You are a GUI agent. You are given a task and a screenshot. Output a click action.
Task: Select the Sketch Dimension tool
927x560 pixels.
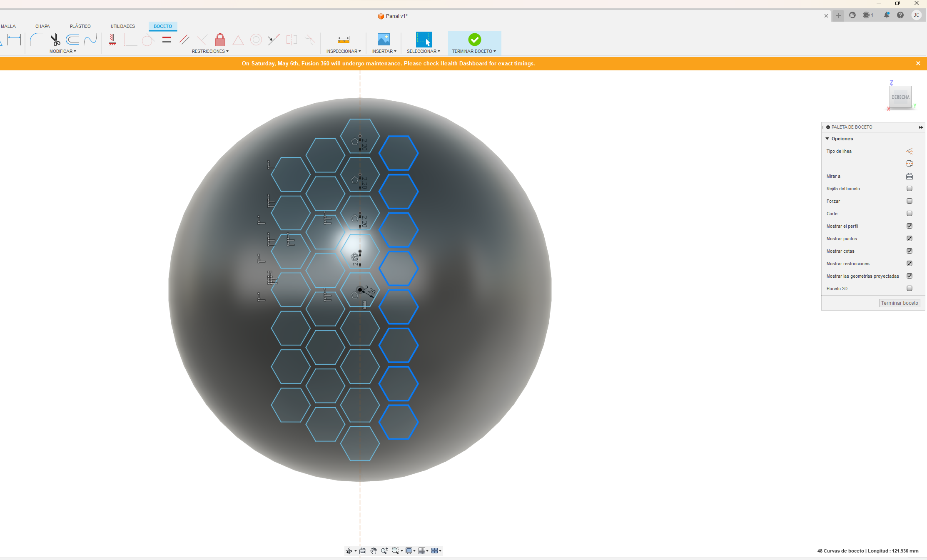[x=14, y=40]
